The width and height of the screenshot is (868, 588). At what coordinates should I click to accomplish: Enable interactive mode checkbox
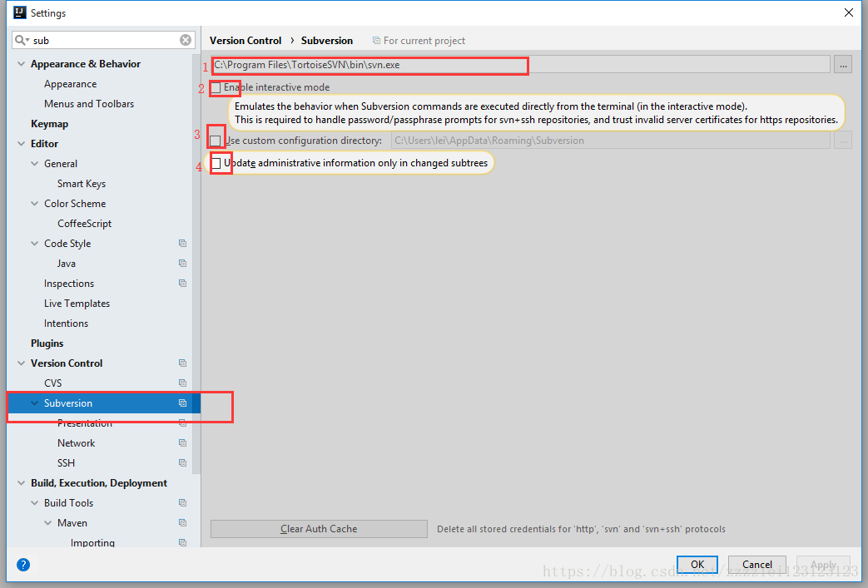(216, 87)
